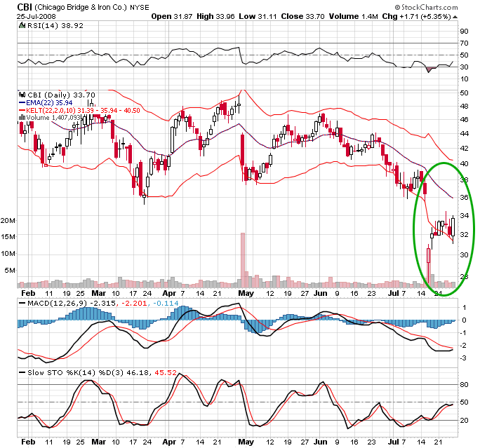Click the up triangle after the Chg value

455,17
